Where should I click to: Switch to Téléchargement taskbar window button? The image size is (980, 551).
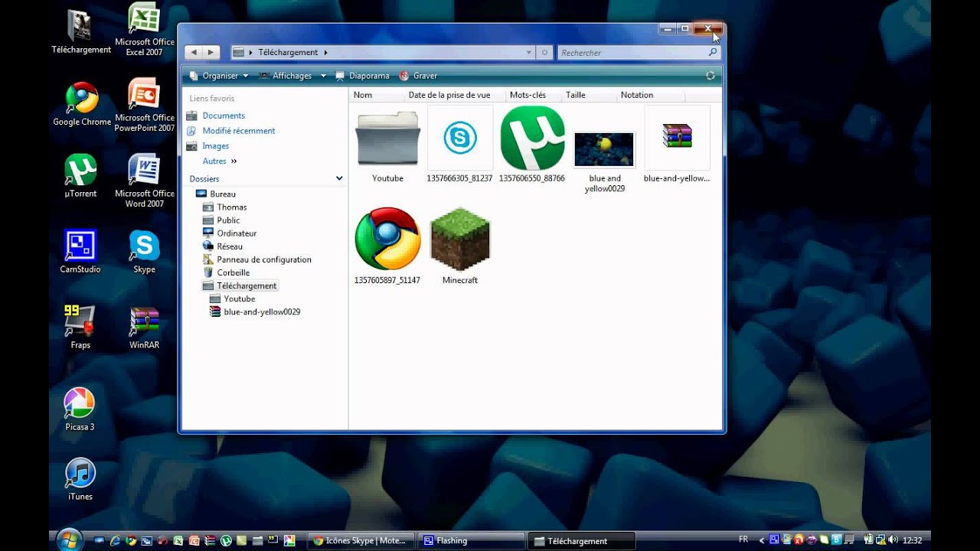(582, 540)
